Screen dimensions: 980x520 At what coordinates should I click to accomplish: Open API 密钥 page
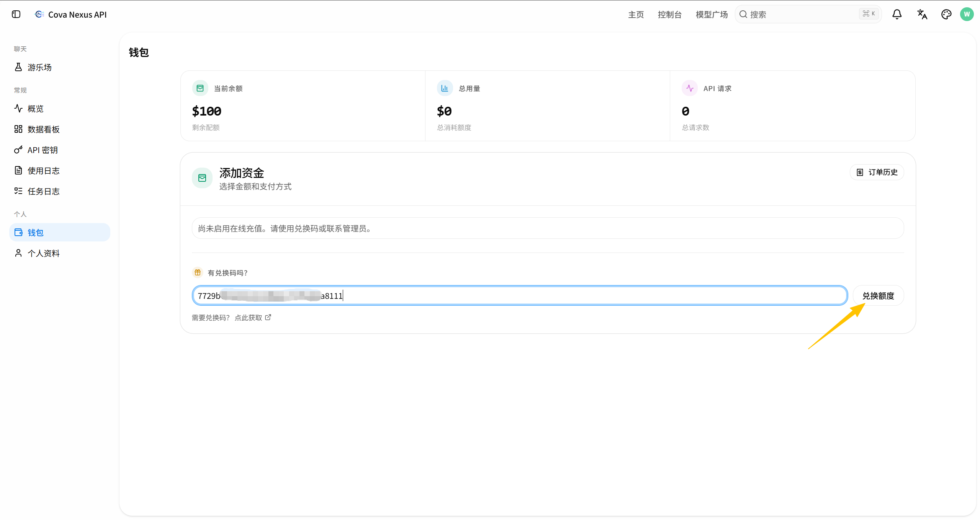[60, 150]
